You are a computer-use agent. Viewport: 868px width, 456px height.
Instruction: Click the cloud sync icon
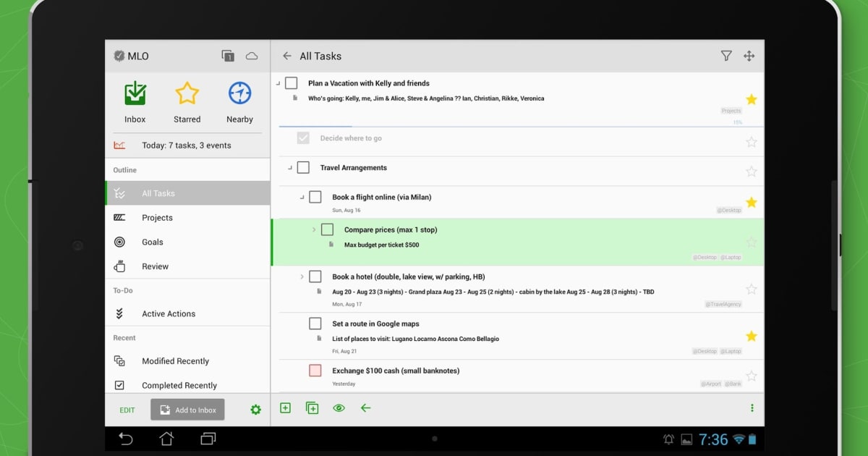252,56
